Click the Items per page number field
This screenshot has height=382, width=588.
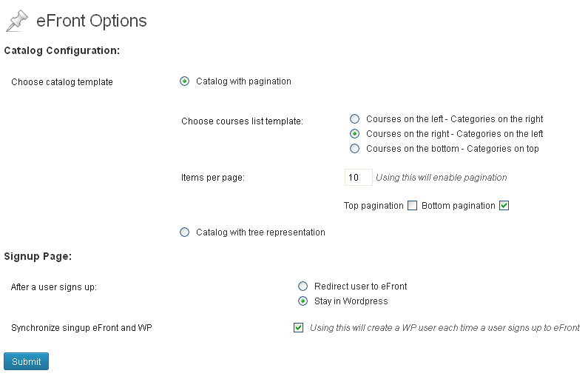click(359, 178)
